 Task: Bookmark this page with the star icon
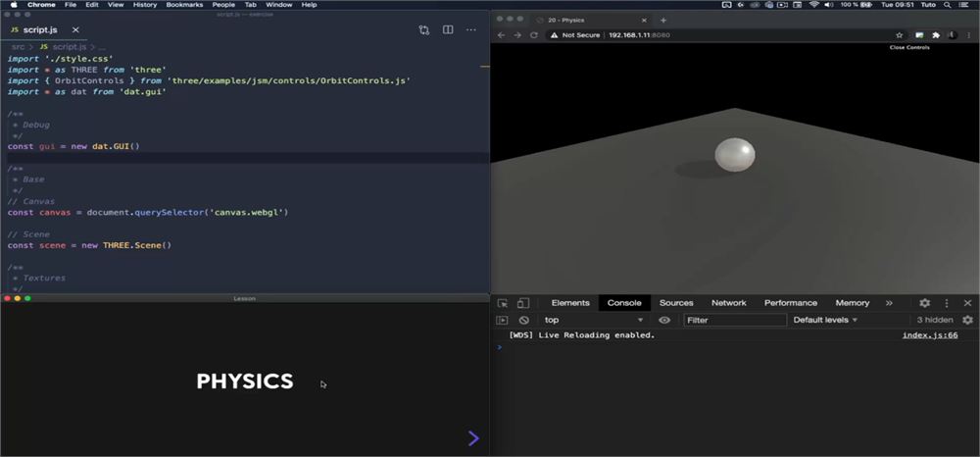pyautogui.click(x=900, y=35)
